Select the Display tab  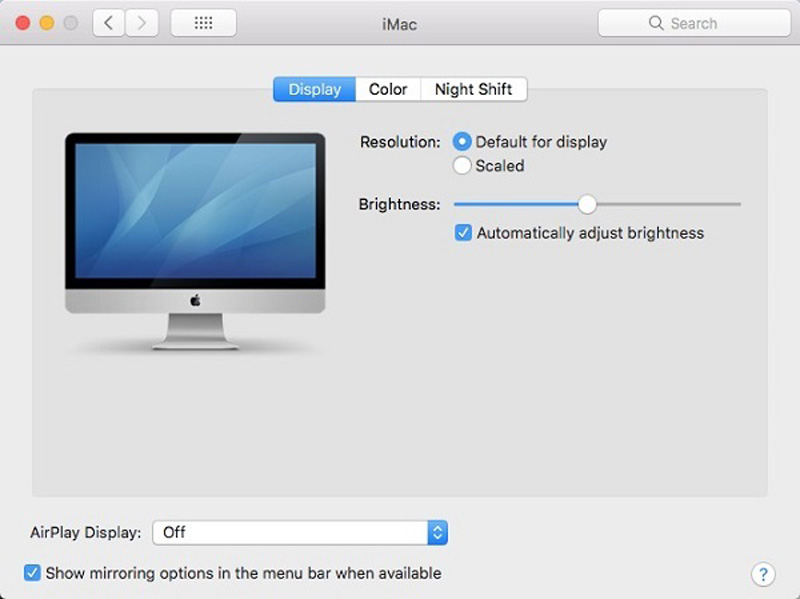[313, 89]
